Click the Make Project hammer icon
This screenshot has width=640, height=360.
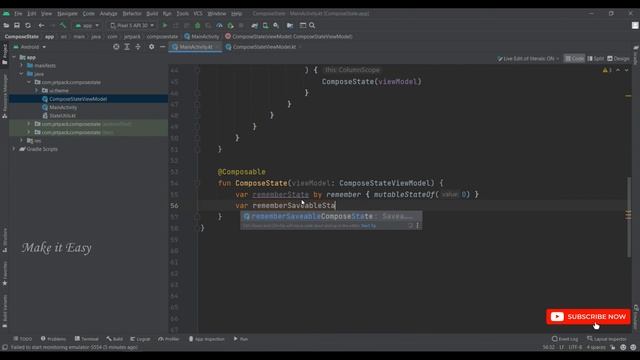click(x=63, y=25)
